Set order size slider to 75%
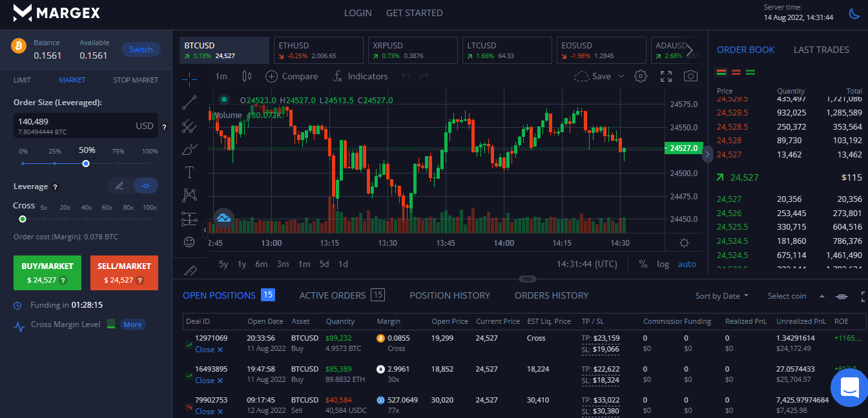The image size is (868, 418). [118, 163]
